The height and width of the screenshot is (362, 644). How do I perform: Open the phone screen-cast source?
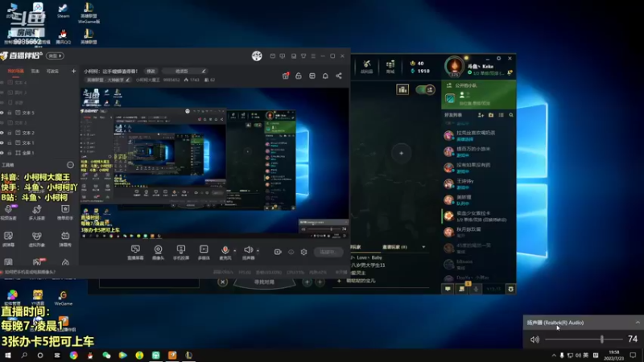pos(180,249)
